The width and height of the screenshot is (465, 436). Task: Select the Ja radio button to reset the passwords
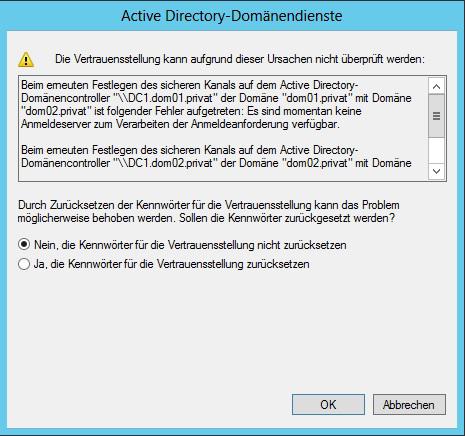click(24, 264)
